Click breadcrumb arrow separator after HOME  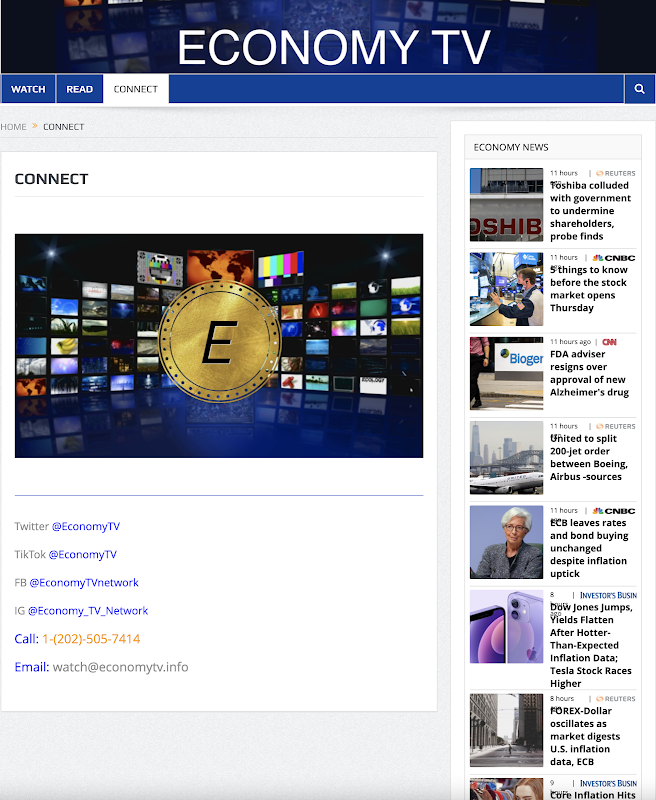[35, 126]
